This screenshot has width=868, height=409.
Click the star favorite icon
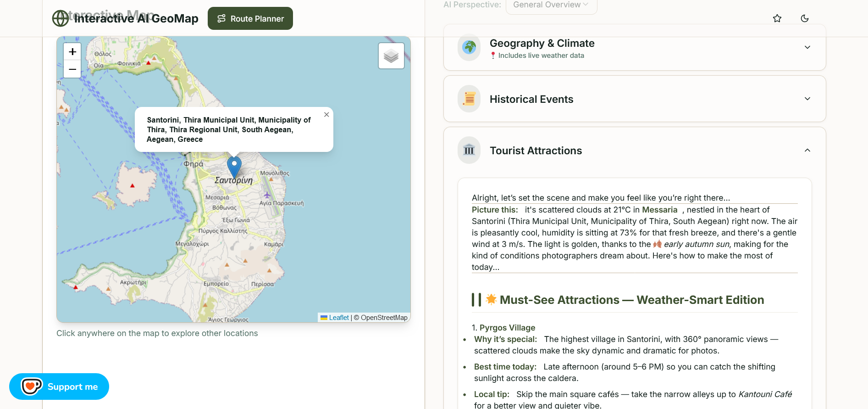pyautogui.click(x=777, y=18)
